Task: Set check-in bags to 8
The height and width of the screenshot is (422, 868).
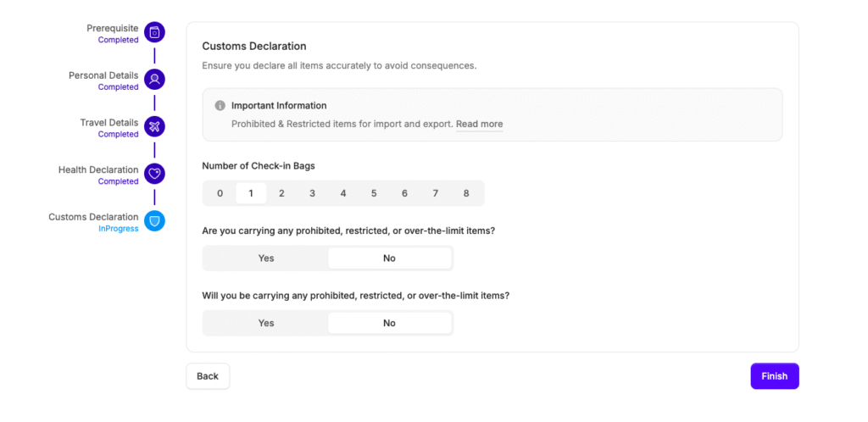Action: pyautogui.click(x=466, y=193)
